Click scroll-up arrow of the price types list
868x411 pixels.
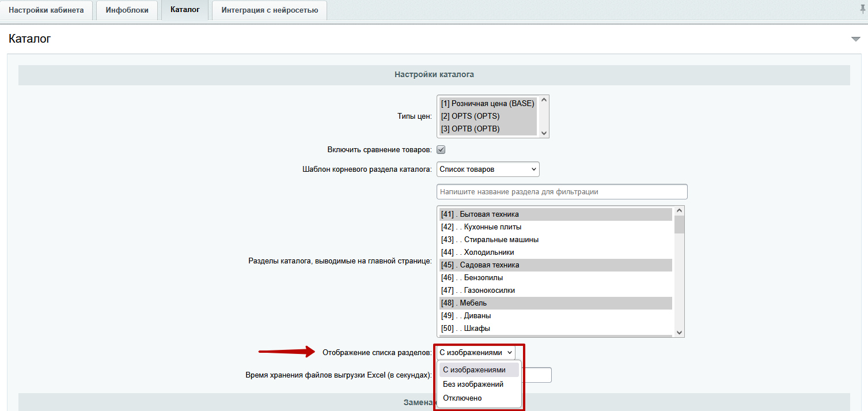(x=543, y=100)
